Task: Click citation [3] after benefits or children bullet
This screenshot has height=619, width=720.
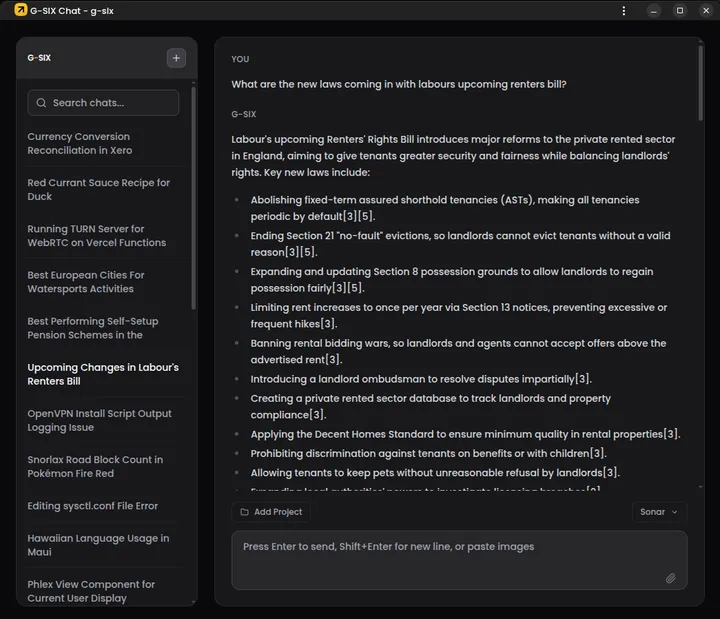Action: 597,453
